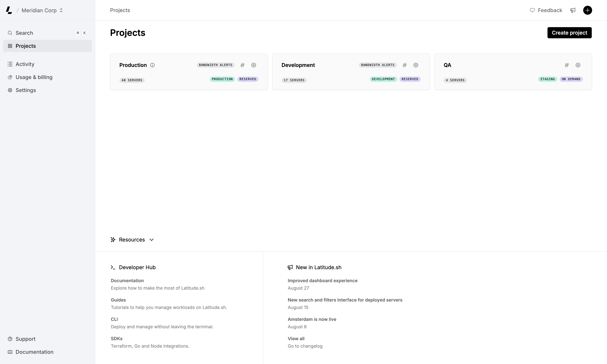Click the black plus button in header
This screenshot has height=364, width=607.
587,10
